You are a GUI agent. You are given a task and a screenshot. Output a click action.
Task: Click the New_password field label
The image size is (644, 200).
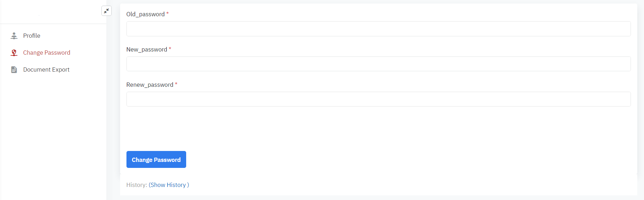click(x=147, y=49)
